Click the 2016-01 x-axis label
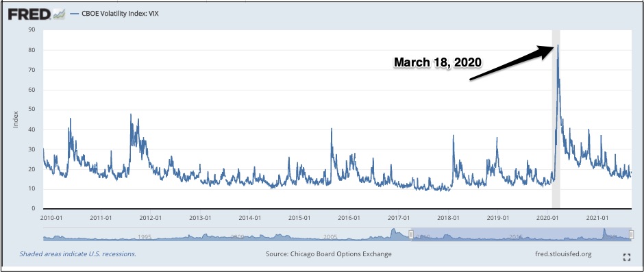Viewport: 644px width, 272px height. pyautogui.click(x=349, y=217)
